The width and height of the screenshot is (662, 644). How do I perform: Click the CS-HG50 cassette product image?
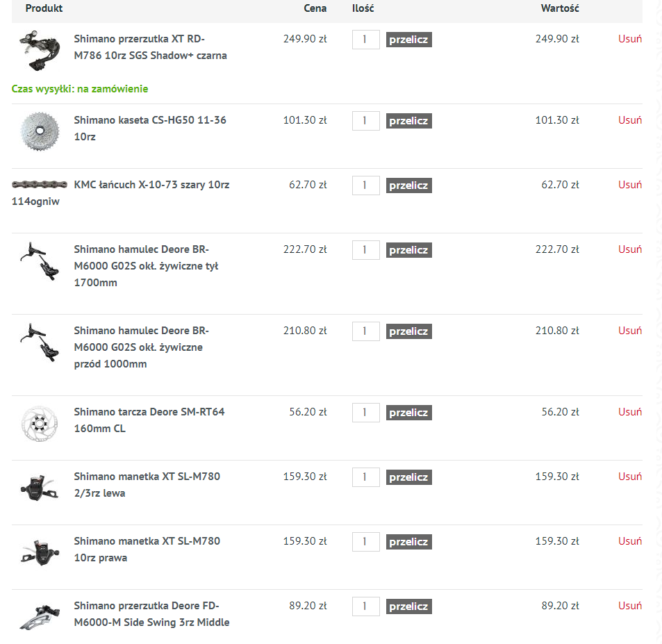click(x=40, y=131)
